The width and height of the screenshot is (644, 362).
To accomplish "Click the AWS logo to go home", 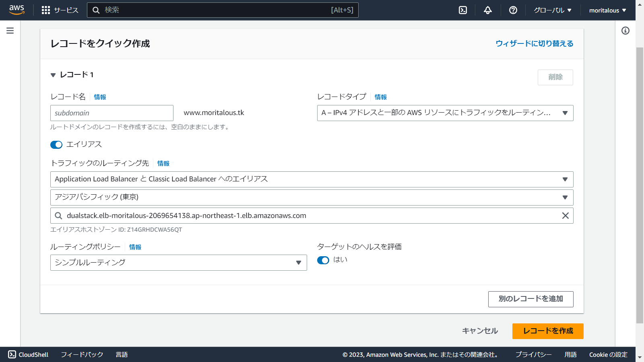I will tap(16, 10).
